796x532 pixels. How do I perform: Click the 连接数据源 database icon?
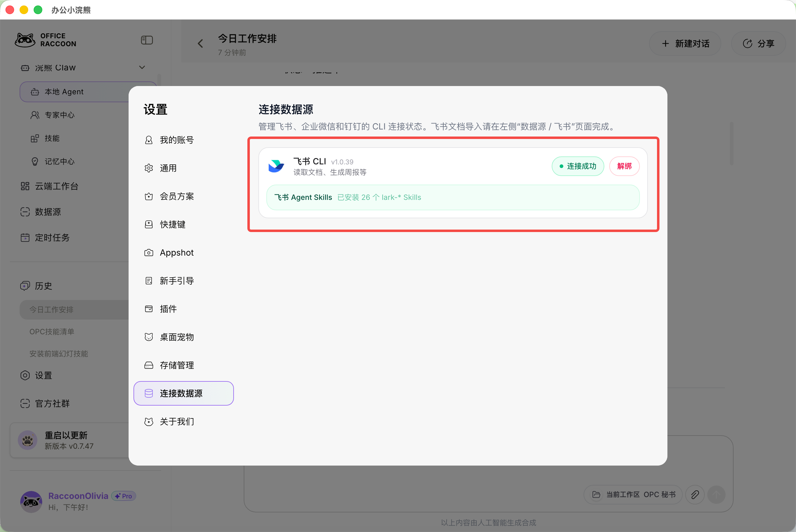tap(148, 393)
